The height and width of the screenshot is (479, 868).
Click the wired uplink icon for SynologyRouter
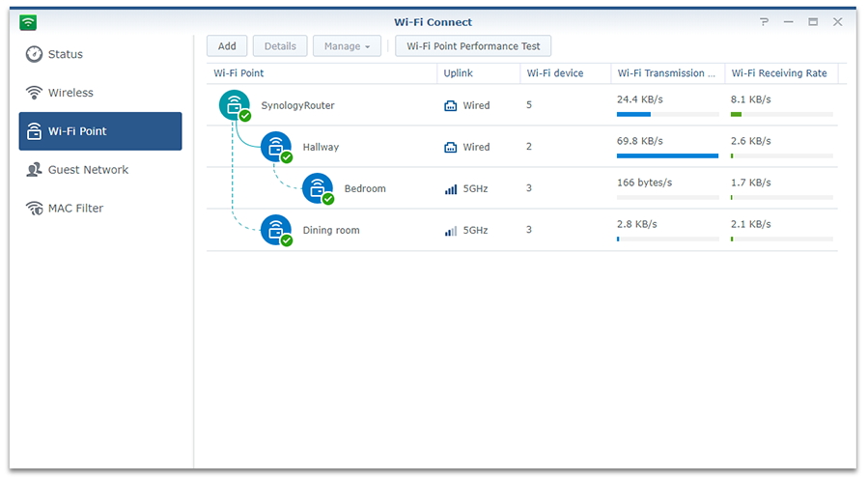pyautogui.click(x=450, y=106)
